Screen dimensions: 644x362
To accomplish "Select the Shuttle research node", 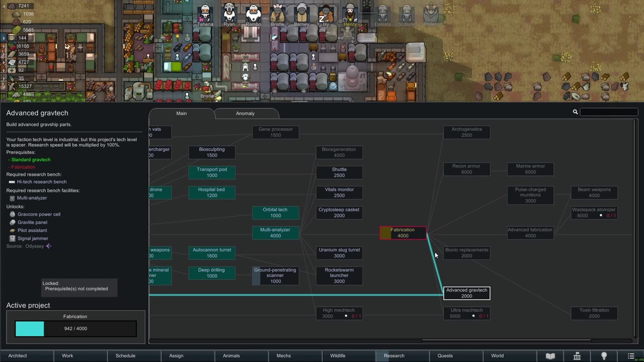I will click(339, 172).
